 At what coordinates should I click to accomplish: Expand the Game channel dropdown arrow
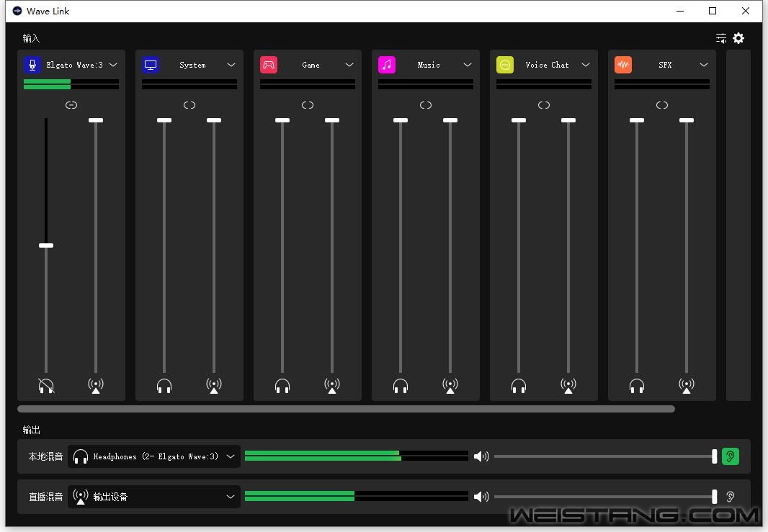point(349,65)
